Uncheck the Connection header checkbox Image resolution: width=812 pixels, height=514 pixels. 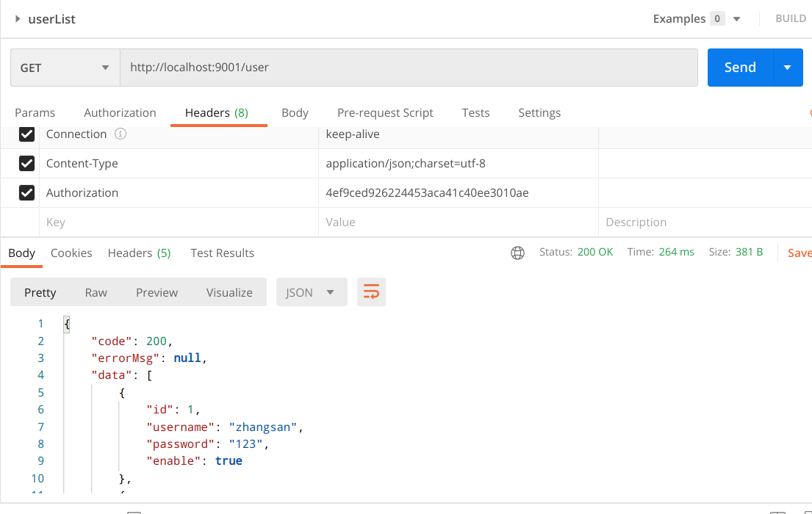point(27,134)
